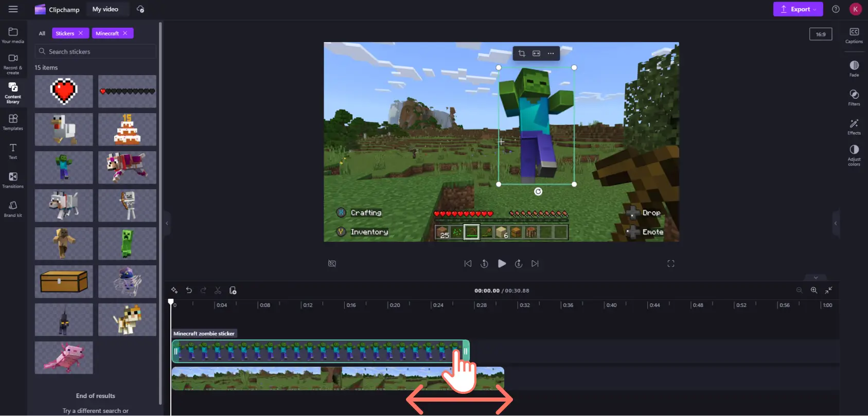Select the chicken sticker
This screenshot has width=868, height=416.
coord(64,130)
